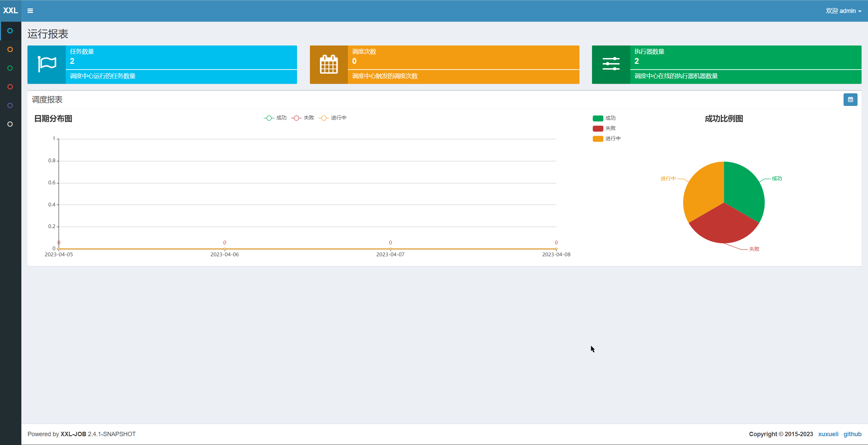Click the sliders icon on 执行器数量 card
Screen dimensions: 868x445
coord(611,64)
